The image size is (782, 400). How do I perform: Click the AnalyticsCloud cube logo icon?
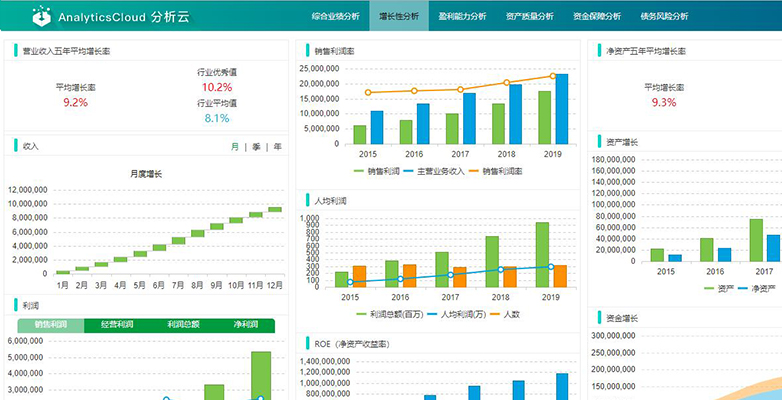(x=42, y=16)
